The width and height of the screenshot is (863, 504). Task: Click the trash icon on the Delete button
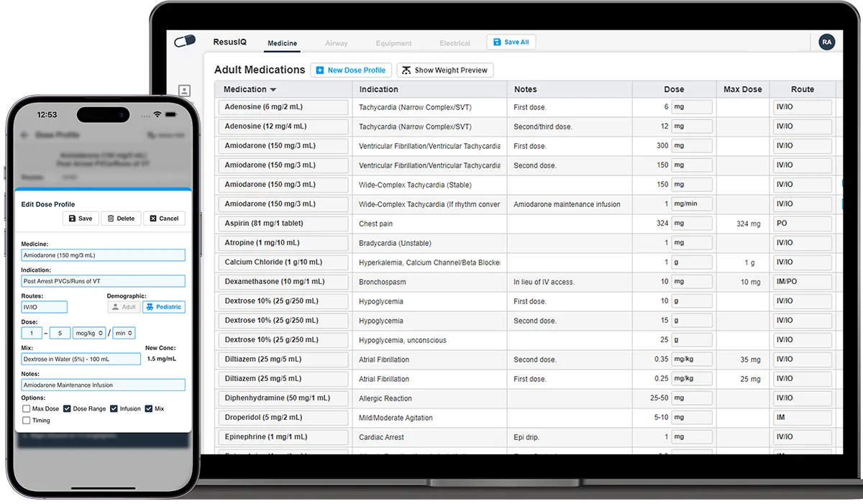pyautogui.click(x=110, y=219)
